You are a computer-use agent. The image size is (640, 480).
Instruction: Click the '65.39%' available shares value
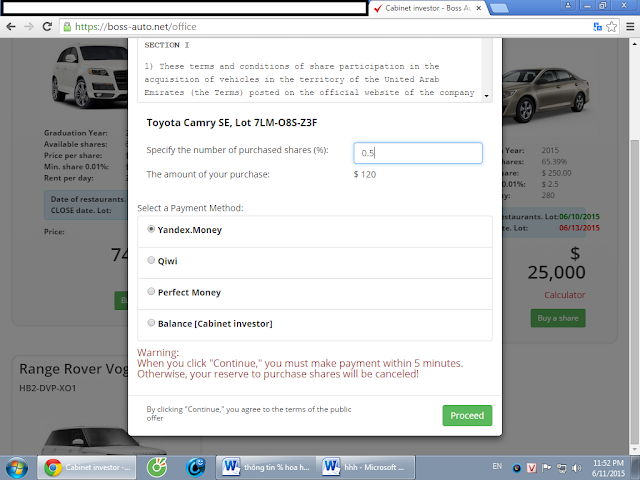point(554,162)
